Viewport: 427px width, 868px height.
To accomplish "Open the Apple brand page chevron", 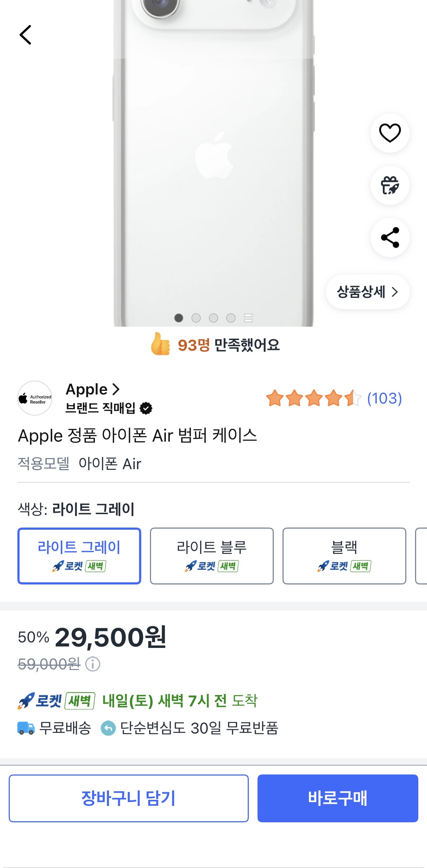I will pyautogui.click(x=116, y=389).
